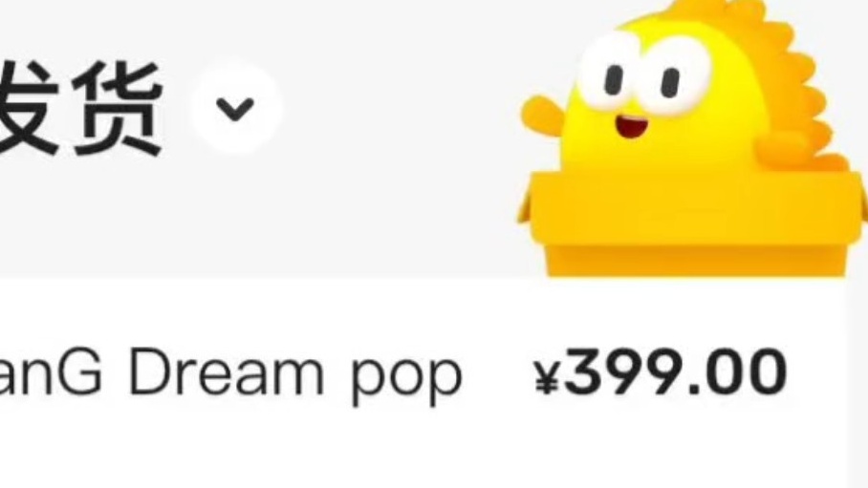Expand the chevron dropdown beside 发货
This screenshot has width=868, height=488.
coord(236,107)
